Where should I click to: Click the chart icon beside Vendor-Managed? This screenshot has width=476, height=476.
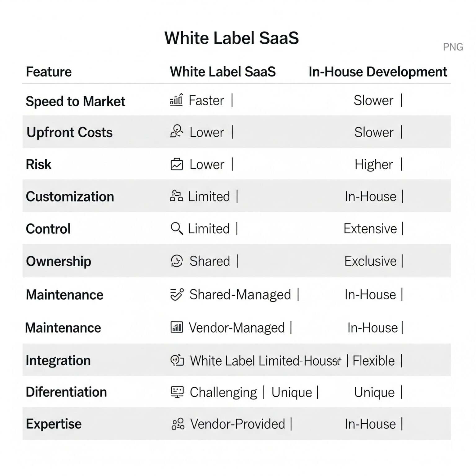pos(177,327)
